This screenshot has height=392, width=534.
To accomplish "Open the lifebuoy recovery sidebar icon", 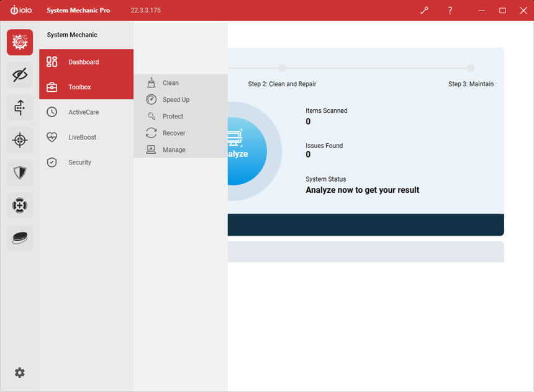I will pyautogui.click(x=20, y=205).
